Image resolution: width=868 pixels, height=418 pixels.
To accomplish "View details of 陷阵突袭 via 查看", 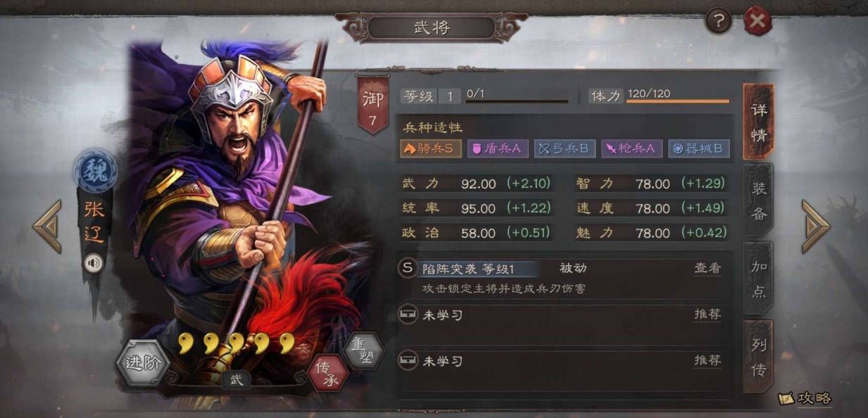I will pos(707,268).
